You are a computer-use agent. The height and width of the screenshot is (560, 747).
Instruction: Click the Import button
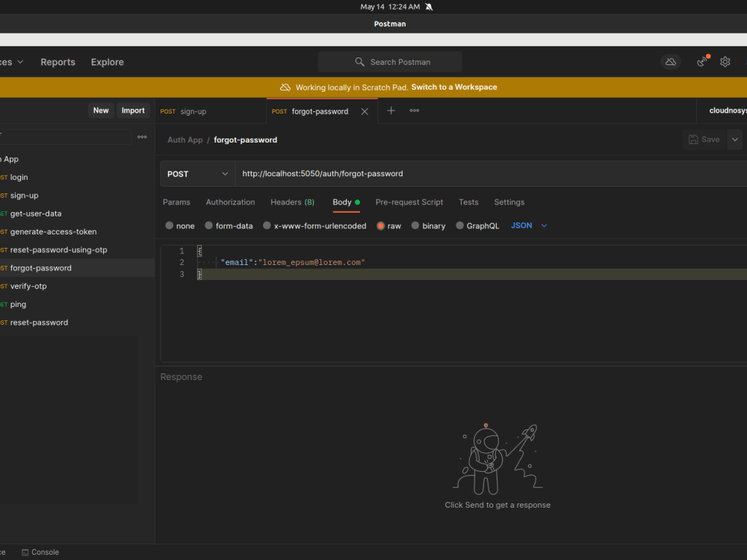[133, 111]
